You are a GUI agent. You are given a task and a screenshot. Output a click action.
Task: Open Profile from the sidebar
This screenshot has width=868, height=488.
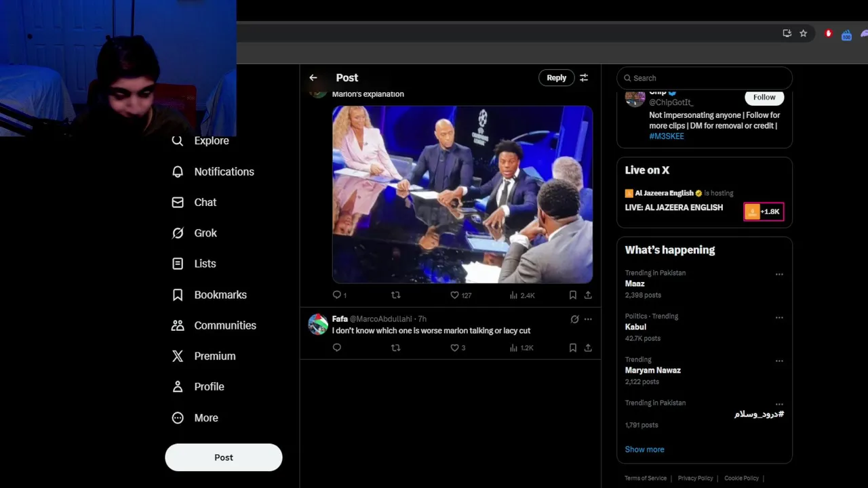tap(209, 386)
